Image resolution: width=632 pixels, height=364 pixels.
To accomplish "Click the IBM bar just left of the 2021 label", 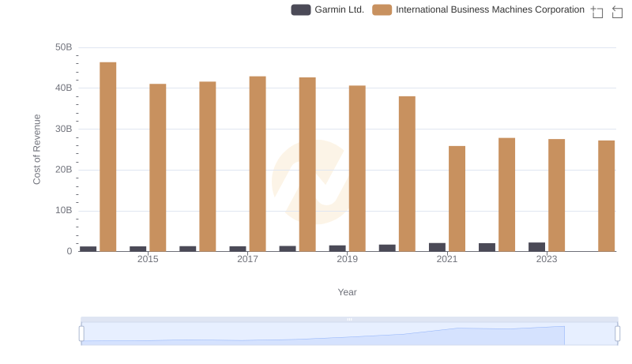I will [x=407, y=174].
